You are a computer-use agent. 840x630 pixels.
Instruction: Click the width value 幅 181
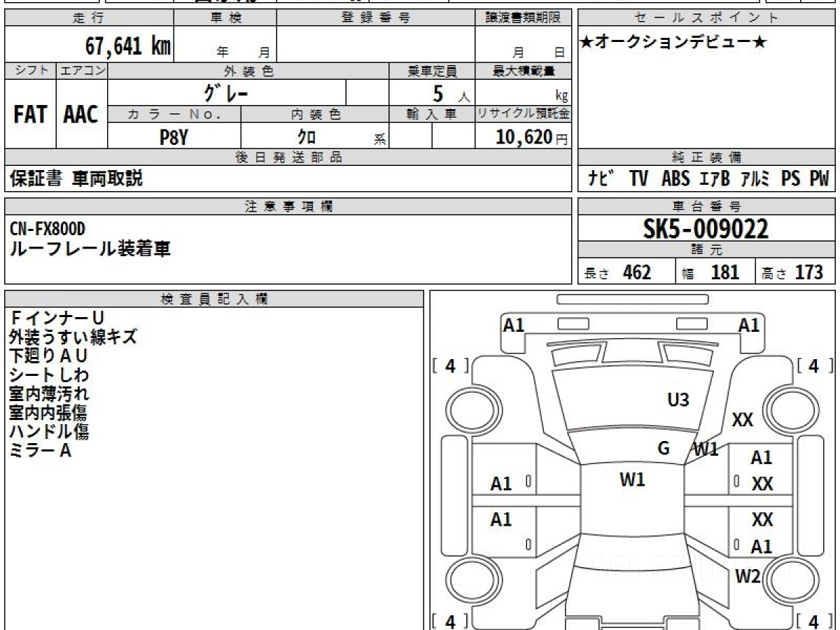coord(710,272)
